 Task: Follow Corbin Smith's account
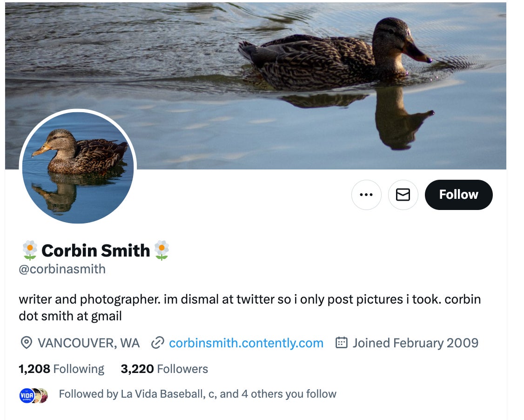(x=458, y=195)
